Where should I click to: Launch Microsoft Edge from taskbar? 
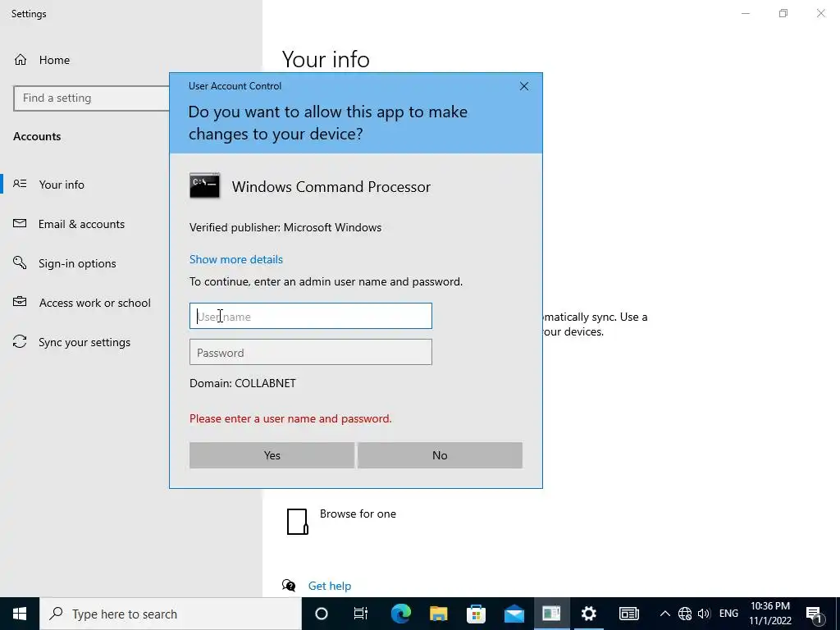400,614
